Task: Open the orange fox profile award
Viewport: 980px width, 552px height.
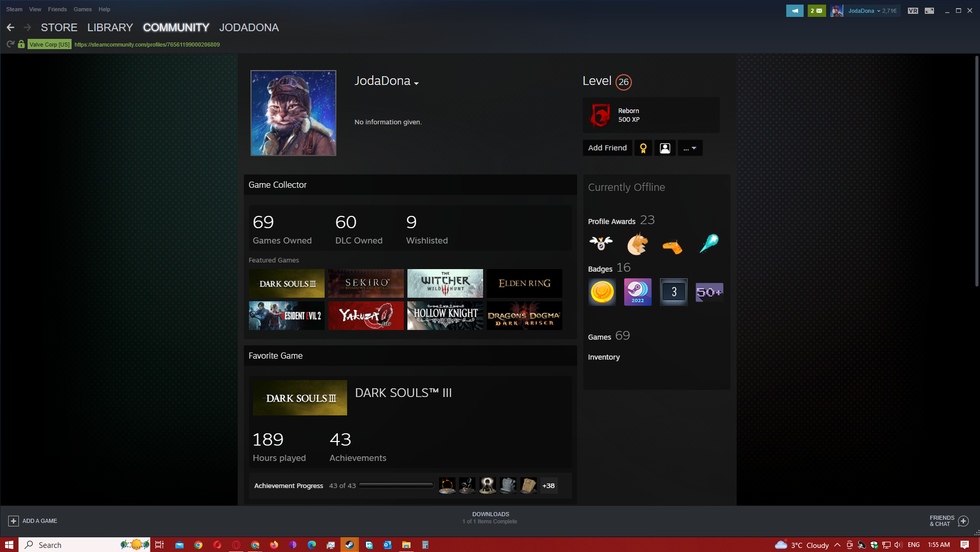Action: click(x=637, y=243)
